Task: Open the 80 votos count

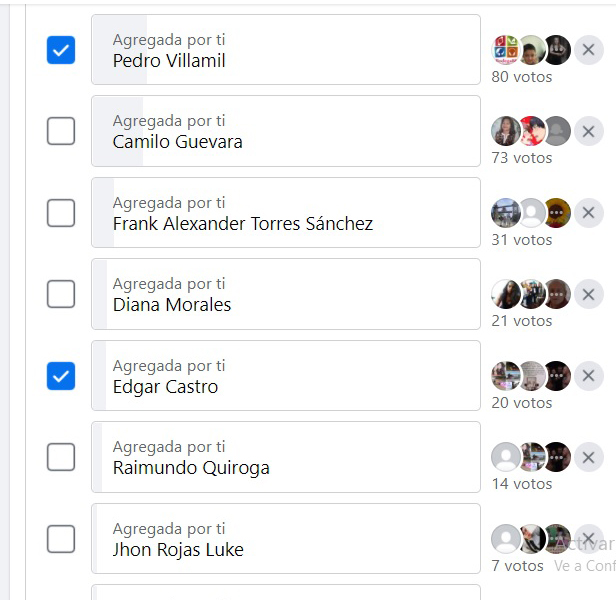Action: click(521, 77)
